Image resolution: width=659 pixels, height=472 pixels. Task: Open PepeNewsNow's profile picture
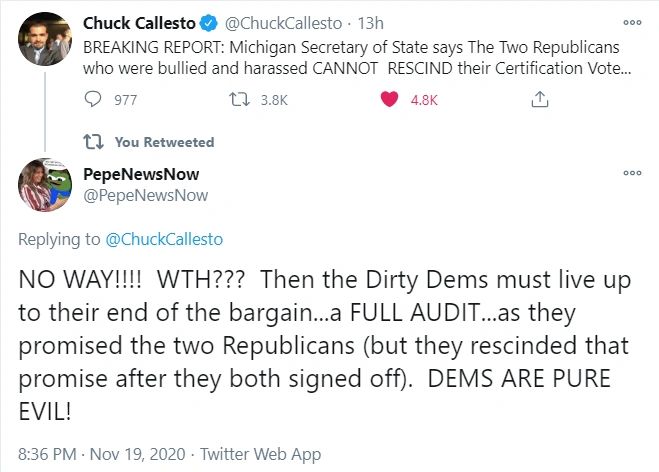click(x=45, y=185)
